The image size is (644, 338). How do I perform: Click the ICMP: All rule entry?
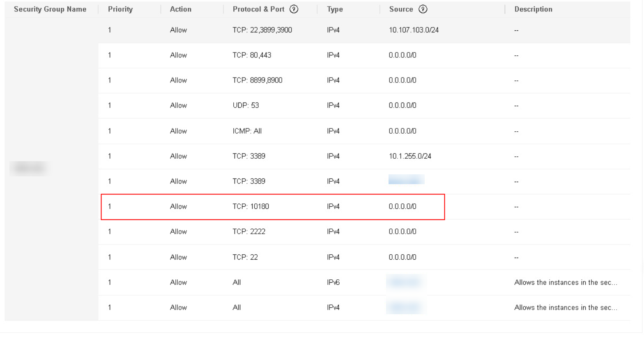(x=247, y=131)
